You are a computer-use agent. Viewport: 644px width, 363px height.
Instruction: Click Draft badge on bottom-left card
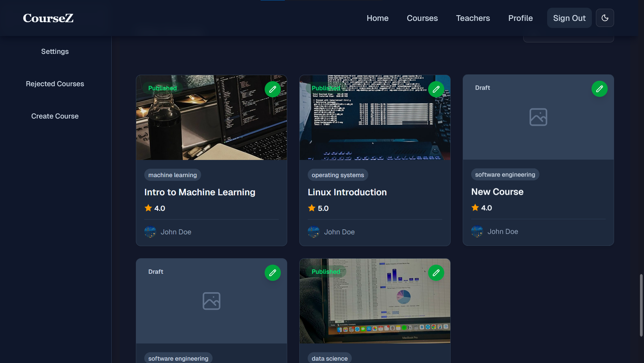tap(155, 272)
